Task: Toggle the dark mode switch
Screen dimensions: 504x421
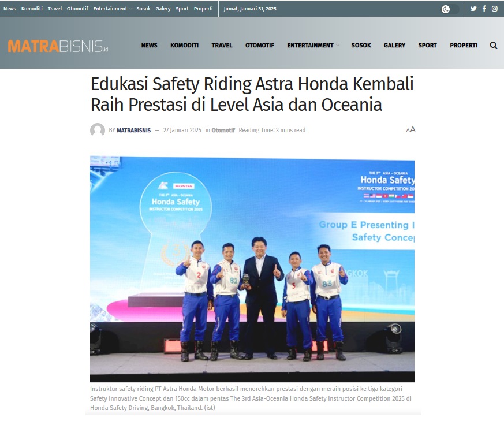Action: 450,9
